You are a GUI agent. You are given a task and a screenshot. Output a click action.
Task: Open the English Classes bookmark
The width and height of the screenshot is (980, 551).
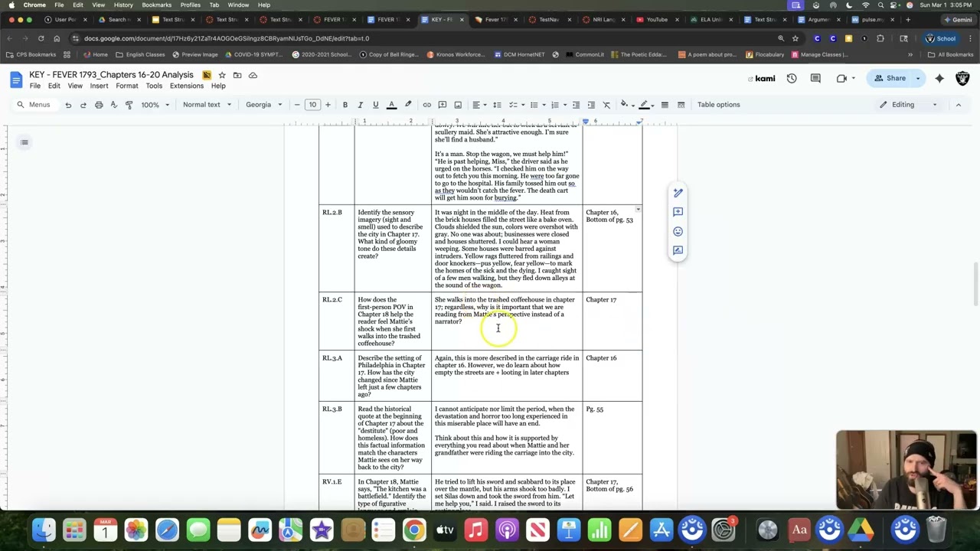point(140,54)
